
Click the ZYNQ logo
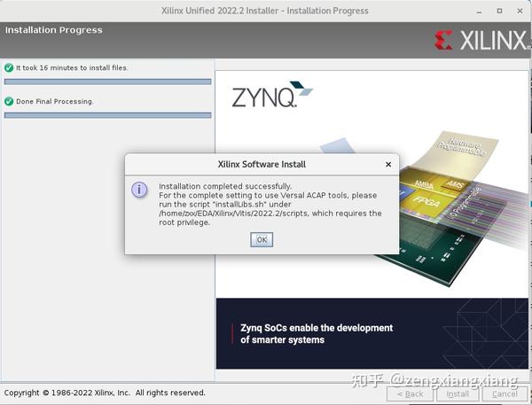[272, 94]
